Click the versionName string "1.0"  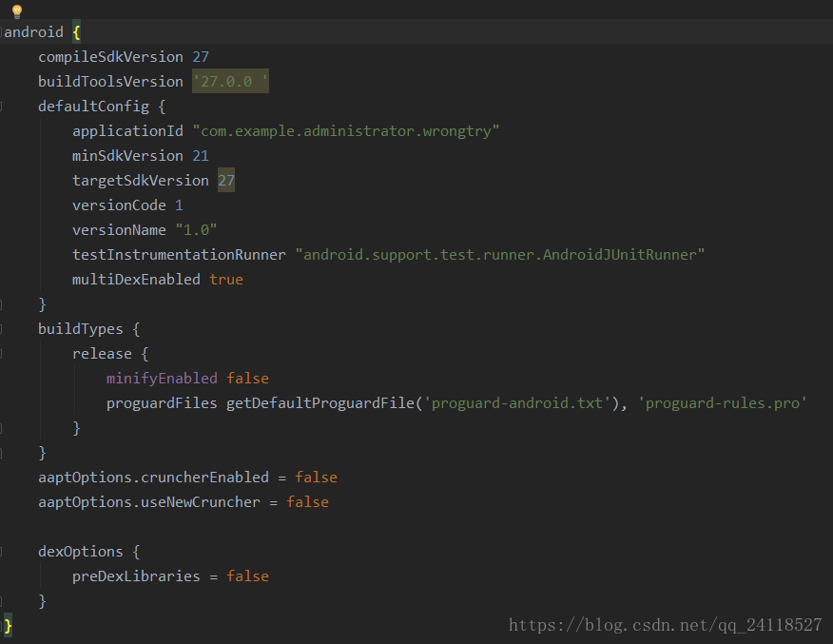pos(196,230)
